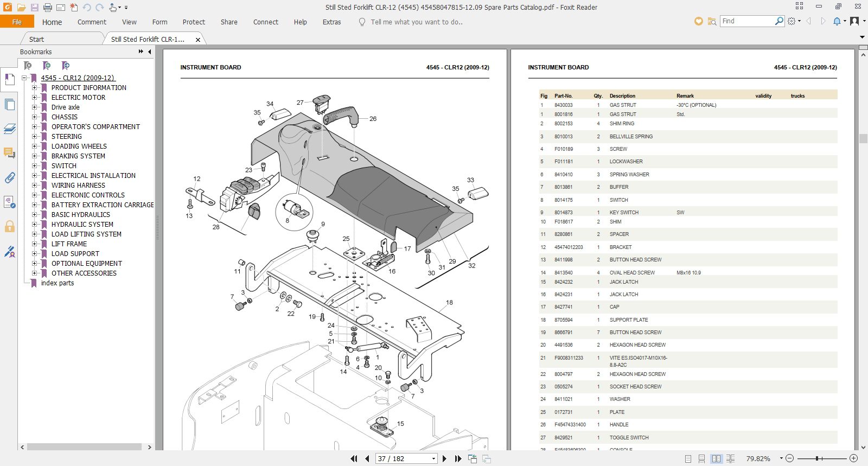868x466 pixels.
Task: Open the zoom percentage dropdown
Action: tap(781, 458)
